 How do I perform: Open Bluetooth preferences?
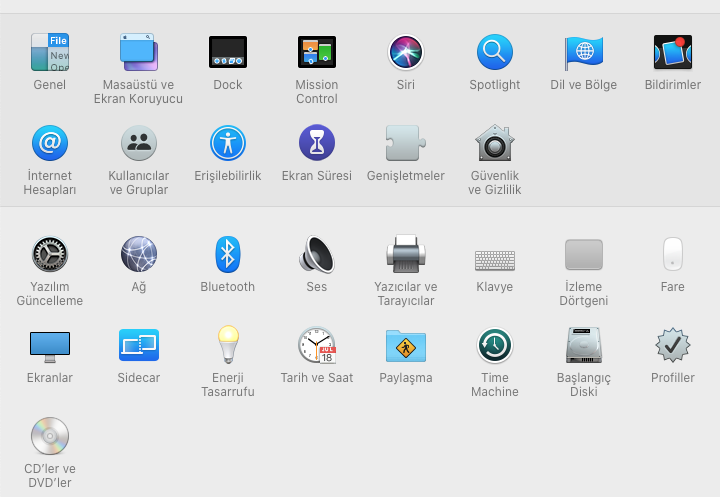pyautogui.click(x=228, y=254)
